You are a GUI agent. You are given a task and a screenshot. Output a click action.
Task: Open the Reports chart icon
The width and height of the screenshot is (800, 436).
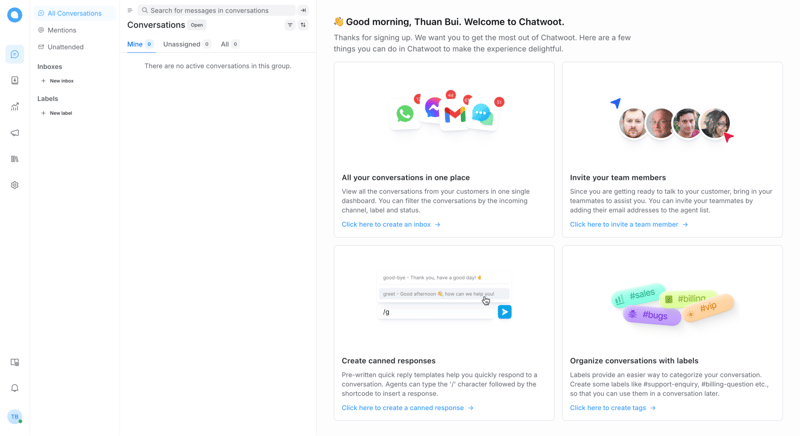15,107
